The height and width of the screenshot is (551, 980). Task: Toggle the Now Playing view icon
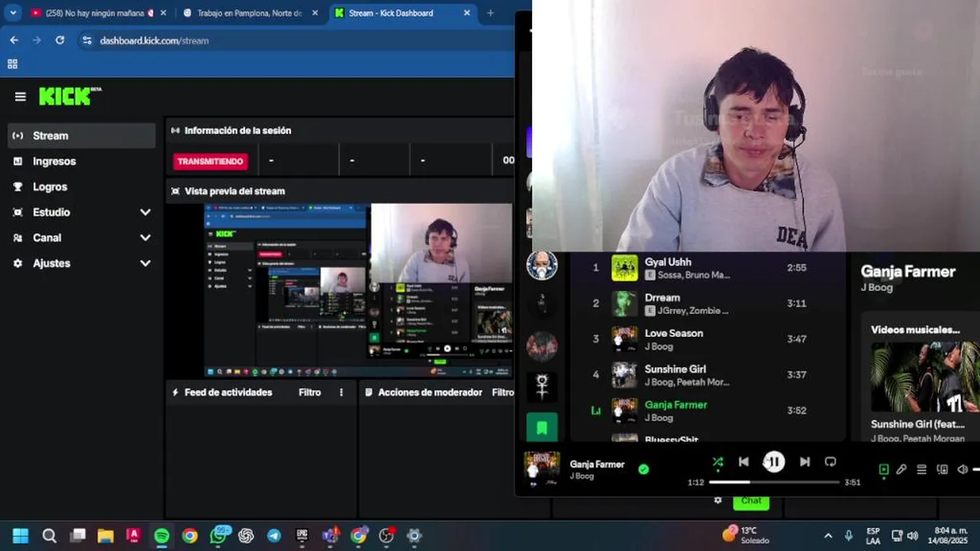pos(884,469)
